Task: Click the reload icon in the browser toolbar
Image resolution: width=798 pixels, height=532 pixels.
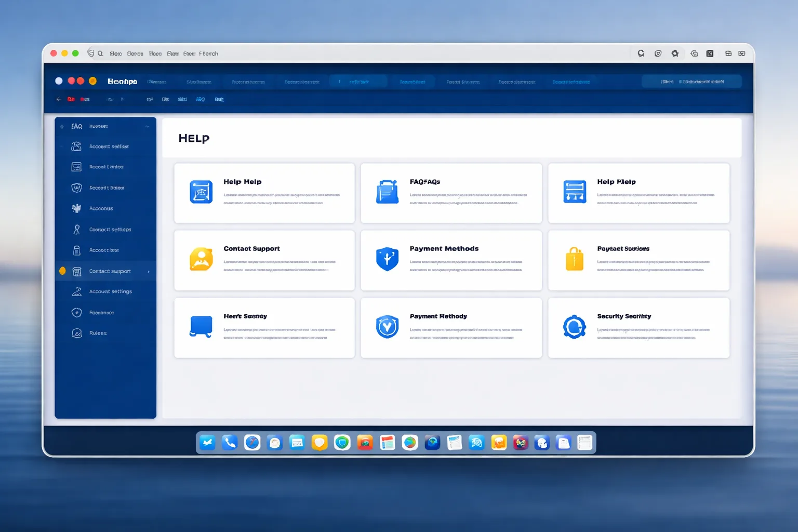Action: [641, 54]
